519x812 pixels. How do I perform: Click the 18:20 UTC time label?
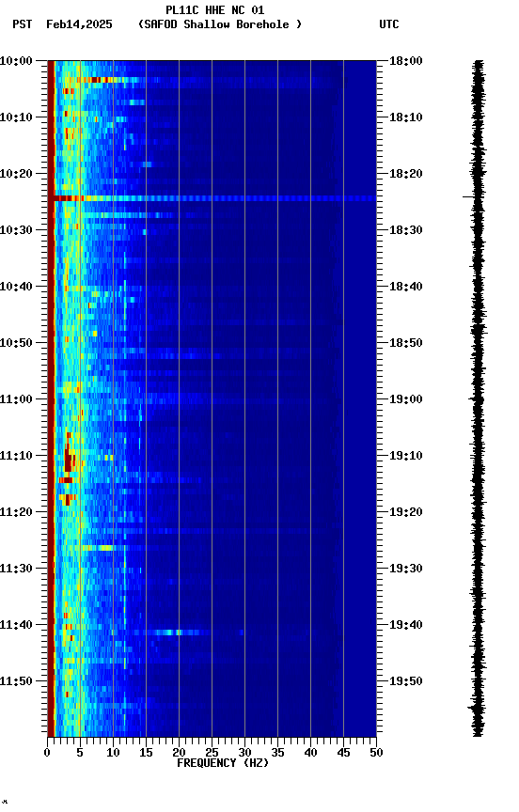(406, 174)
